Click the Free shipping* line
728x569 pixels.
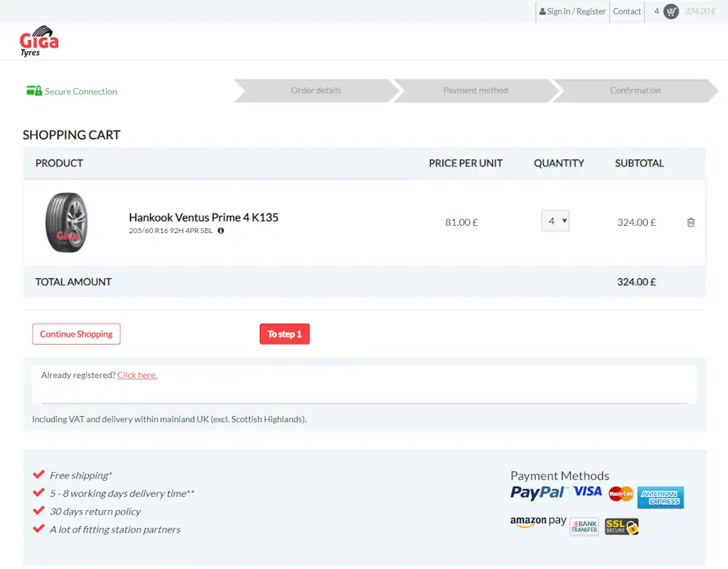tap(81, 475)
